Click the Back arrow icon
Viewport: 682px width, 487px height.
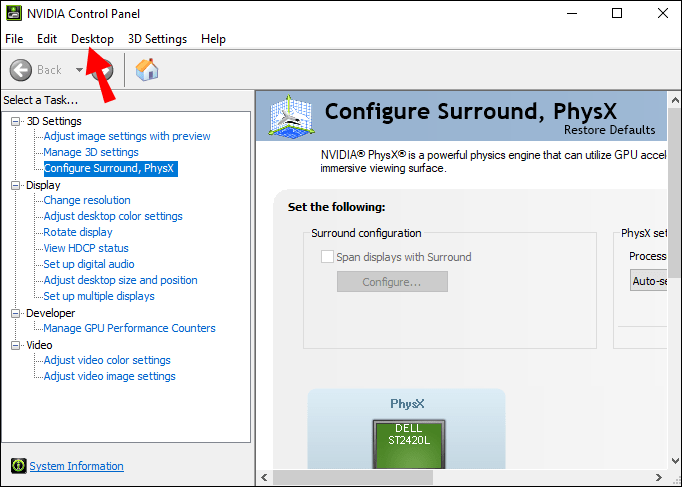click(x=21, y=70)
